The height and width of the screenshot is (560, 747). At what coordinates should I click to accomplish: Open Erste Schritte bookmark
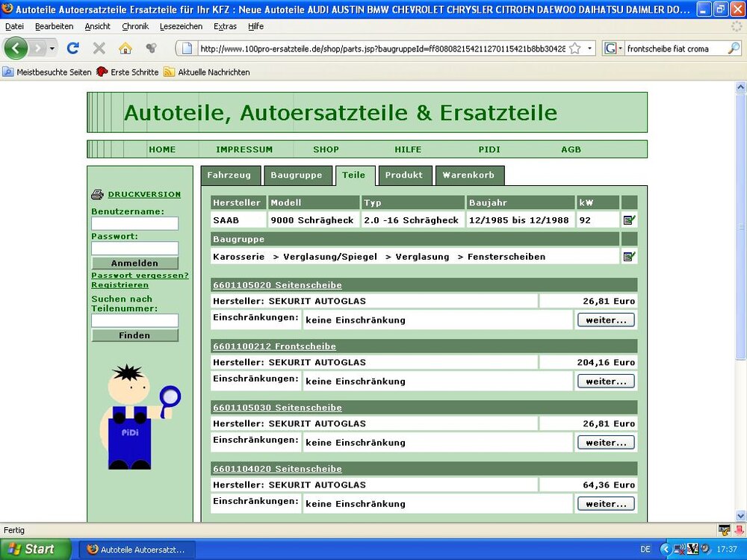coord(127,72)
